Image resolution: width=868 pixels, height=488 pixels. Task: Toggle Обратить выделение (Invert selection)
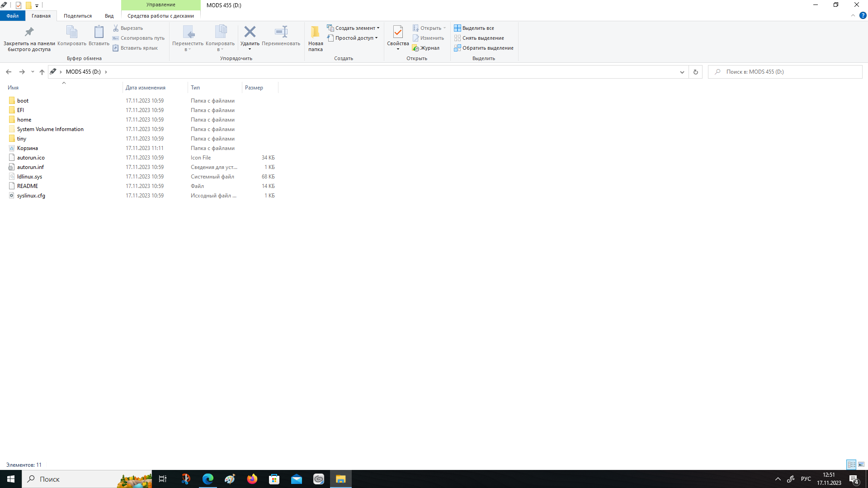pyautogui.click(x=484, y=47)
